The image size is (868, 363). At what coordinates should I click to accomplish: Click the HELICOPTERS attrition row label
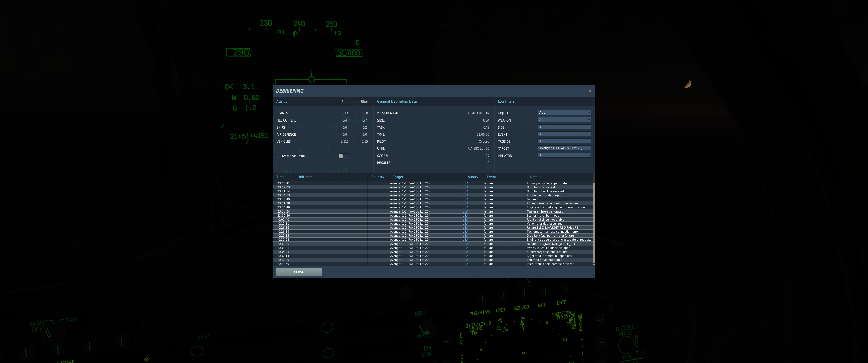tap(286, 120)
